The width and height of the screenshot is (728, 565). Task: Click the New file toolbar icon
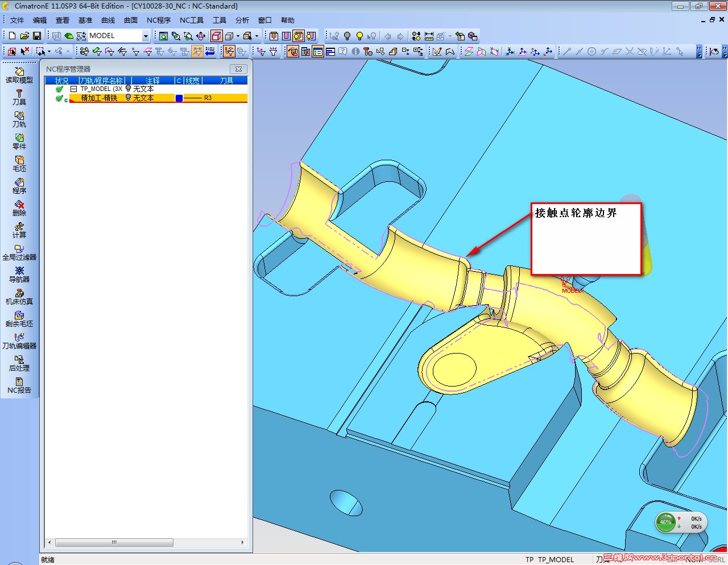click(x=12, y=35)
